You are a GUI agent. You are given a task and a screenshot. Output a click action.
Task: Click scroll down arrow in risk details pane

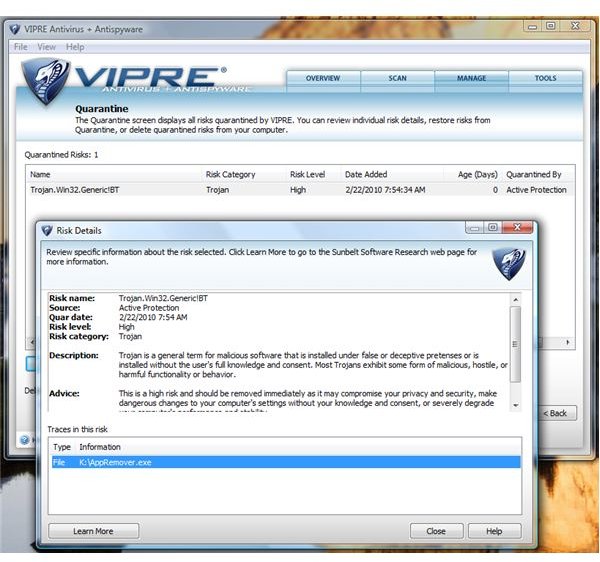(516, 405)
